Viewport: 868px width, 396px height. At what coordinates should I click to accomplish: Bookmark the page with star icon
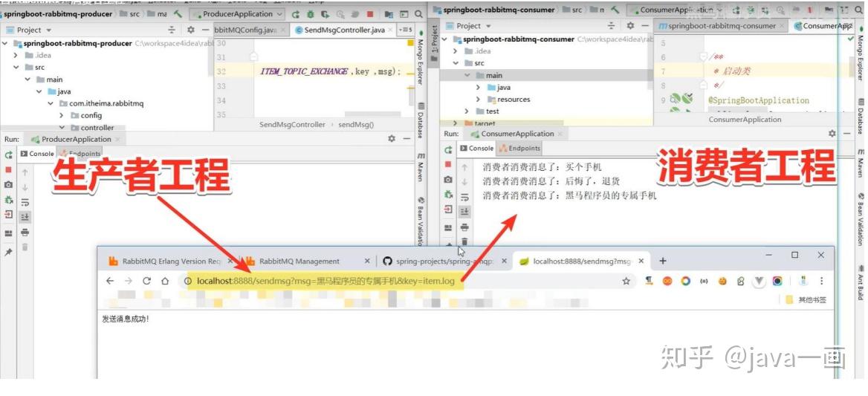(626, 281)
